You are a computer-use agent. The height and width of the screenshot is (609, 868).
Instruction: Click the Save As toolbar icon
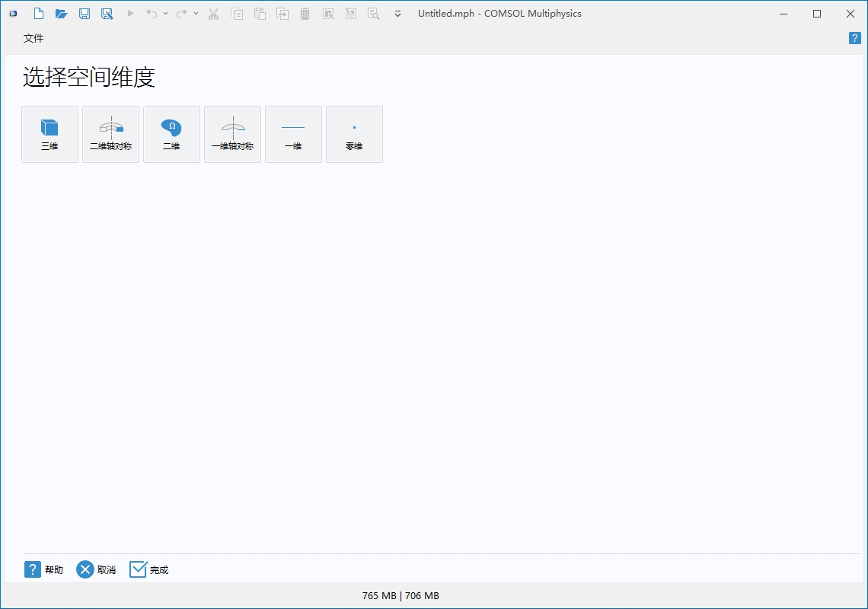point(107,14)
